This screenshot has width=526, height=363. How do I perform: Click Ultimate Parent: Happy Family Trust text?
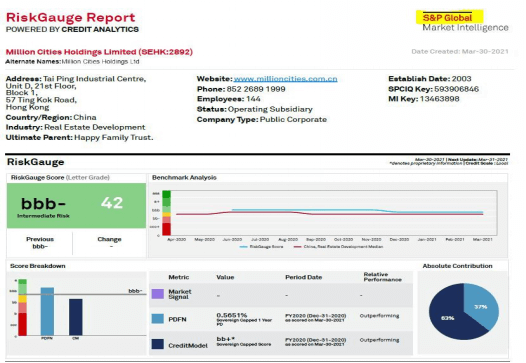80,138
